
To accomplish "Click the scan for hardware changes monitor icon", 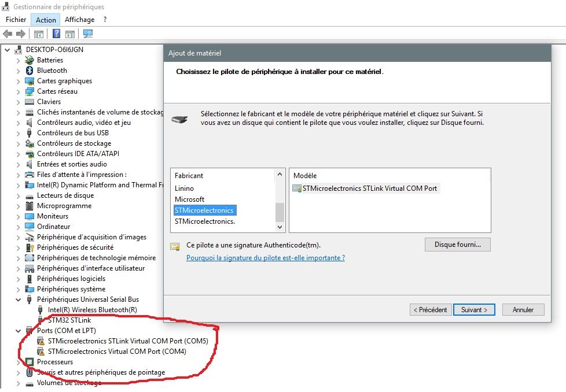I will pos(88,34).
